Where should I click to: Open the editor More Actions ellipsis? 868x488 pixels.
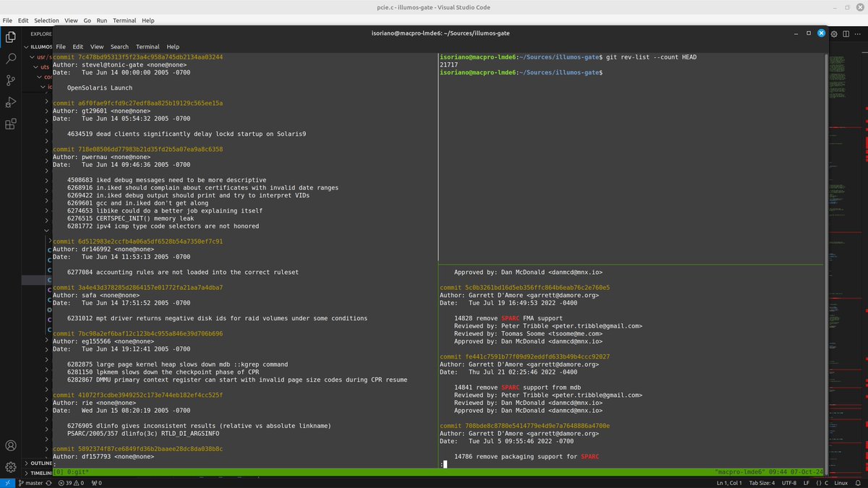[857, 33]
